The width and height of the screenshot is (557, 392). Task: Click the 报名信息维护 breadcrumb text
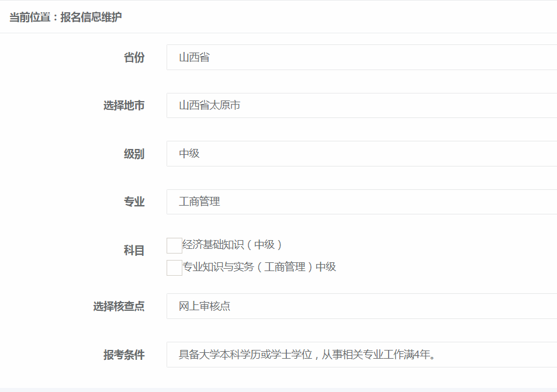(91, 17)
